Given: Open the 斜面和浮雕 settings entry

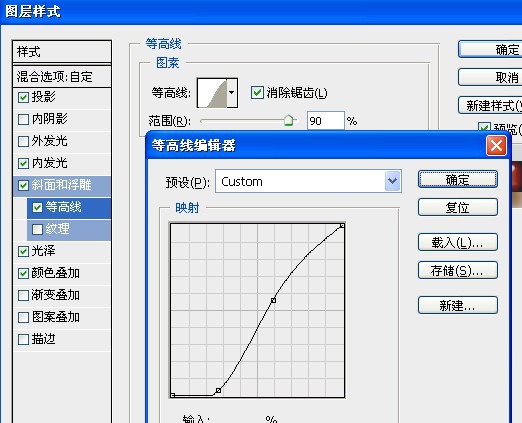Looking at the screenshot, I should pos(61,185).
